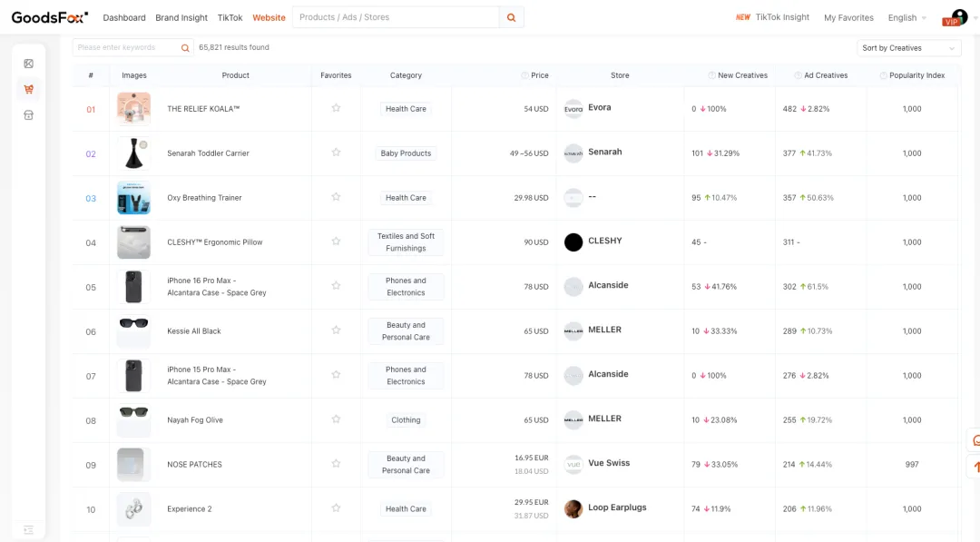
Task: Click the back-to-top arrow icon
Action: pos(975,467)
